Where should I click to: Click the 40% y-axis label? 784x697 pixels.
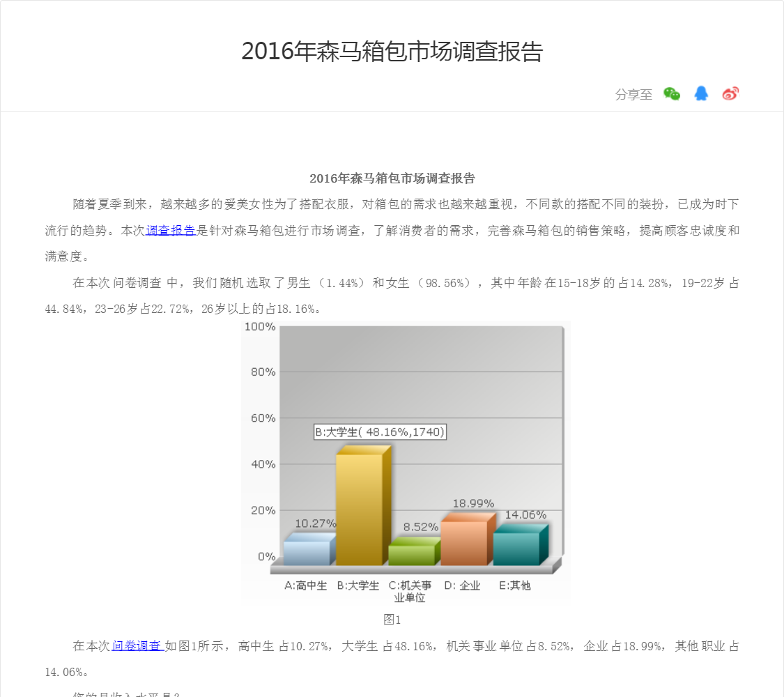[263, 464]
